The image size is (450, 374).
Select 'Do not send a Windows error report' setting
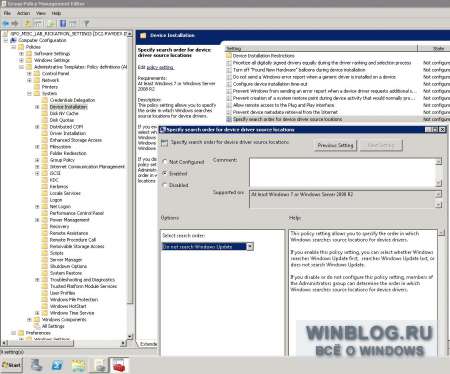coord(314,77)
